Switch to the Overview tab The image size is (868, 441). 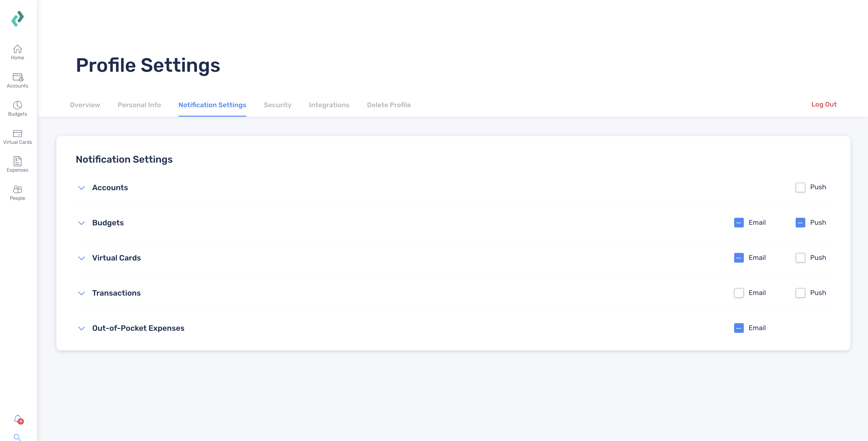coord(85,105)
